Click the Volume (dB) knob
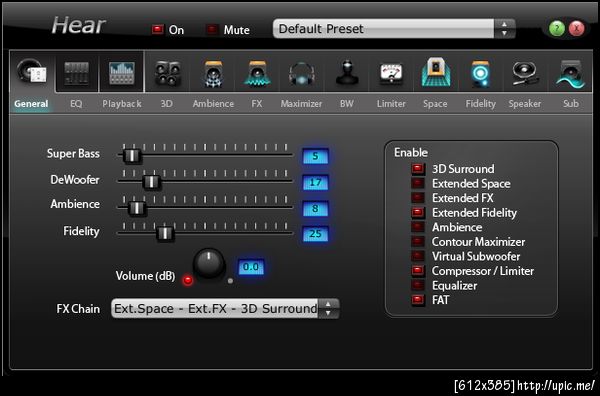 209,264
